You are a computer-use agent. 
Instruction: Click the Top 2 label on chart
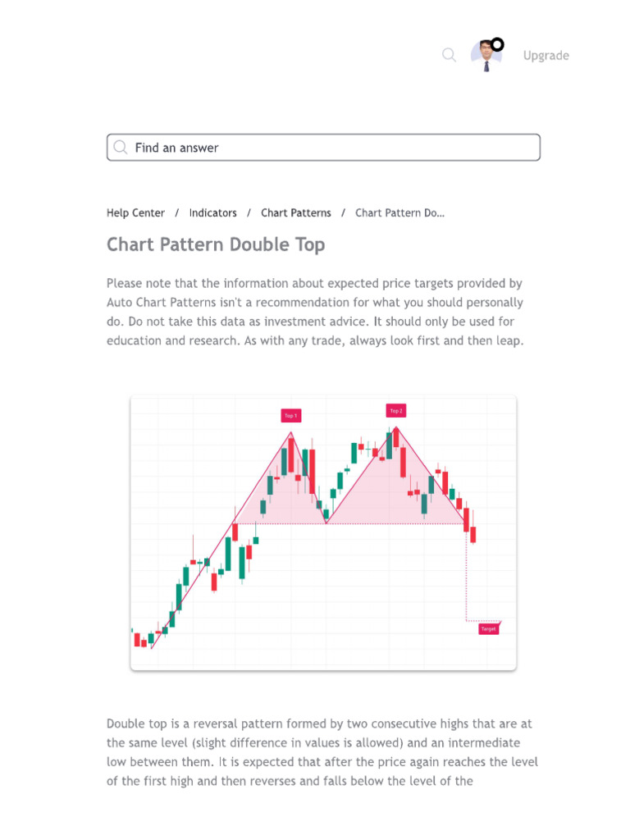coord(396,411)
